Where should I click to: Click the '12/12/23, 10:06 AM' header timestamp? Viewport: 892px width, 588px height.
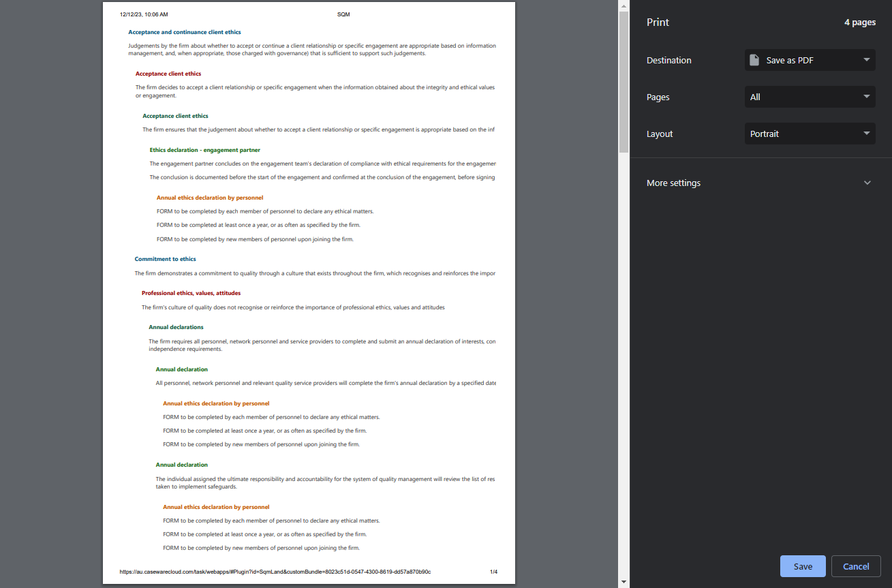[x=144, y=14]
